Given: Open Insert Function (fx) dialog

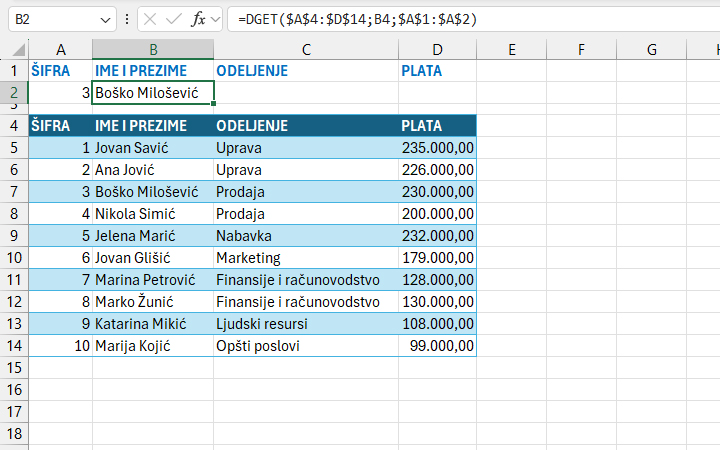Looking at the screenshot, I should [x=199, y=19].
